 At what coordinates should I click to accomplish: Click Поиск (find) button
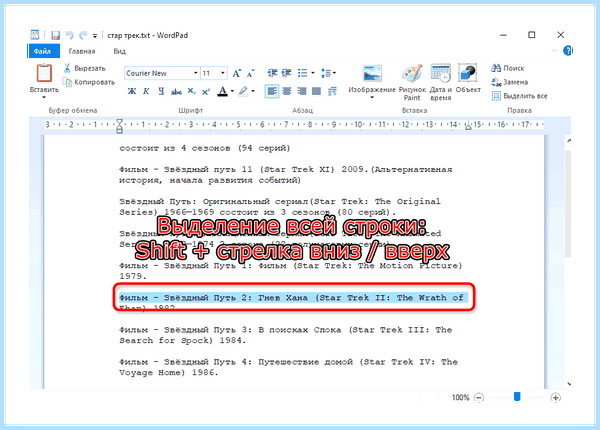[508, 68]
